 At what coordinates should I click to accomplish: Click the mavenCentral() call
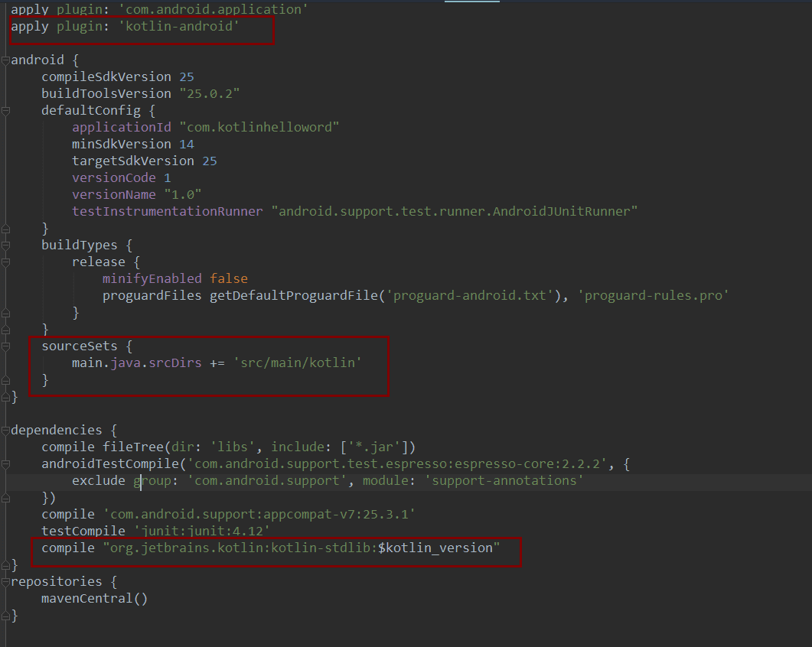95,599
